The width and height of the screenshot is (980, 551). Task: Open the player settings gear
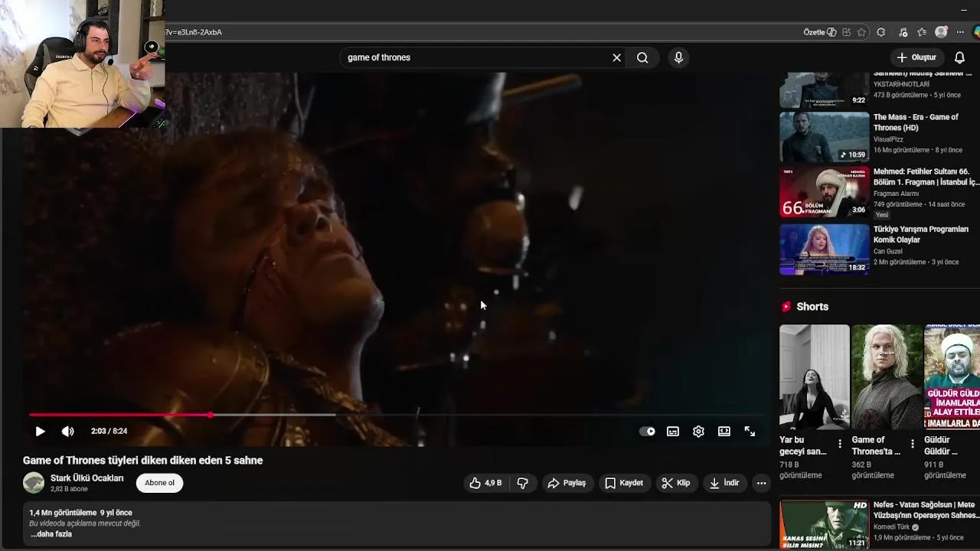tap(698, 432)
